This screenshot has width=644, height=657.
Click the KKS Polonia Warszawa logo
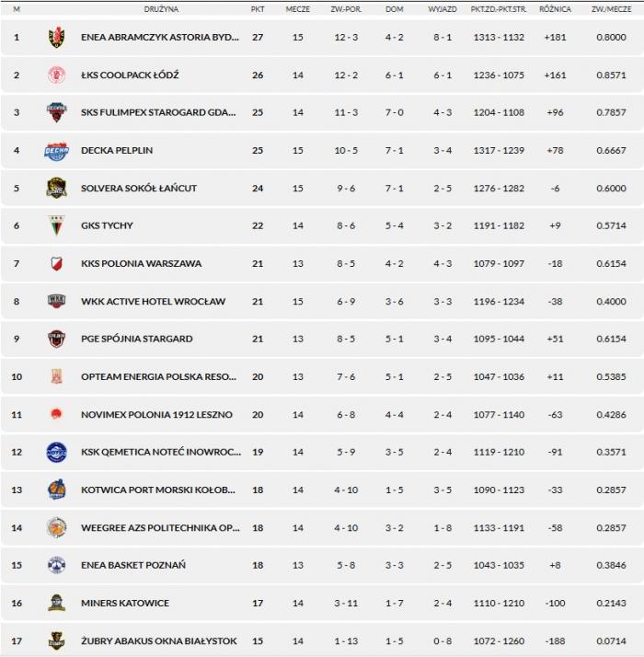(56, 264)
